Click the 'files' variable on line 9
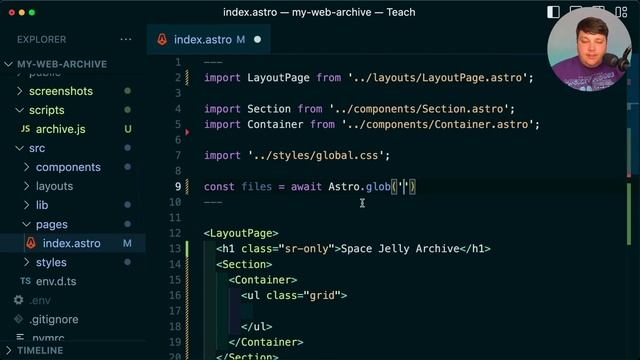The height and width of the screenshot is (360, 640). (256, 187)
